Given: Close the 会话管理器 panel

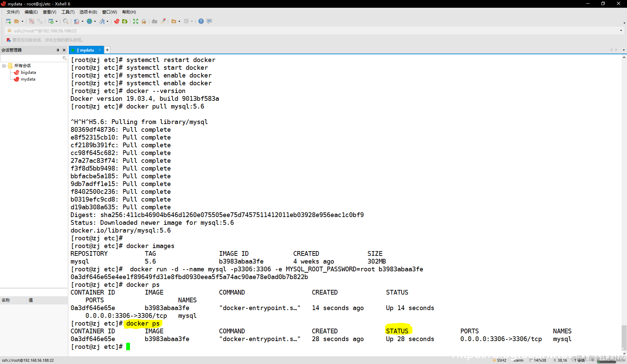Looking at the screenshot, I should [64, 50].
